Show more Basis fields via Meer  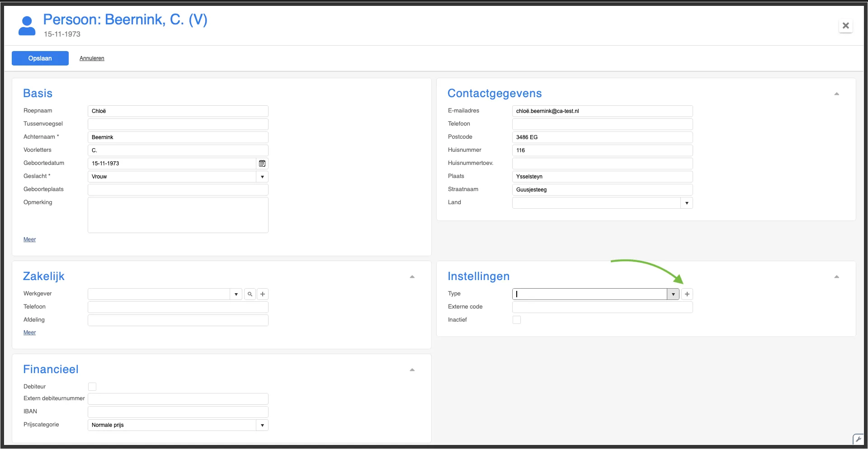coord(30,239)
